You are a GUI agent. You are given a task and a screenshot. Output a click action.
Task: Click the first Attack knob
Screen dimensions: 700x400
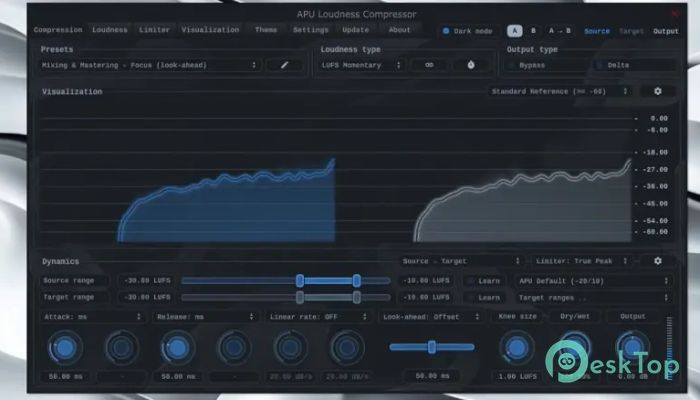pyautogui.click(x=64, y=347)
